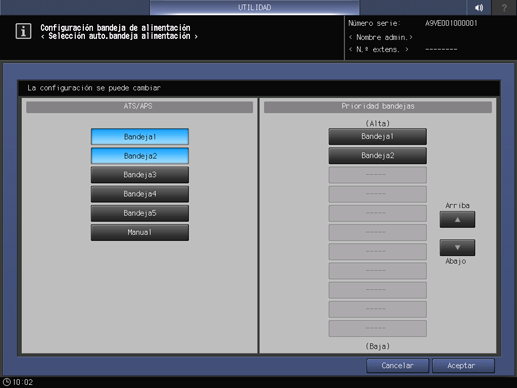The width and height of the screenshot is (517, 388).
Task: Confirm settings with Aceptar button
Action: click(x=463, y=366)
